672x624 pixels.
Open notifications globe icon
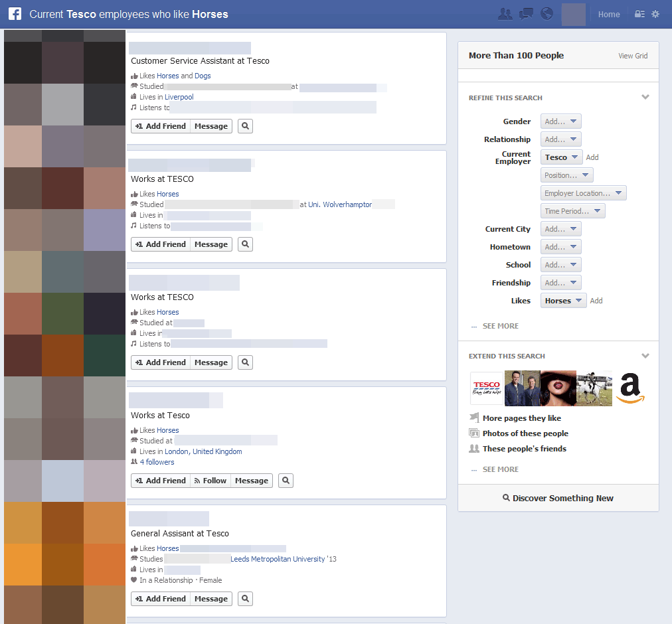546,14
